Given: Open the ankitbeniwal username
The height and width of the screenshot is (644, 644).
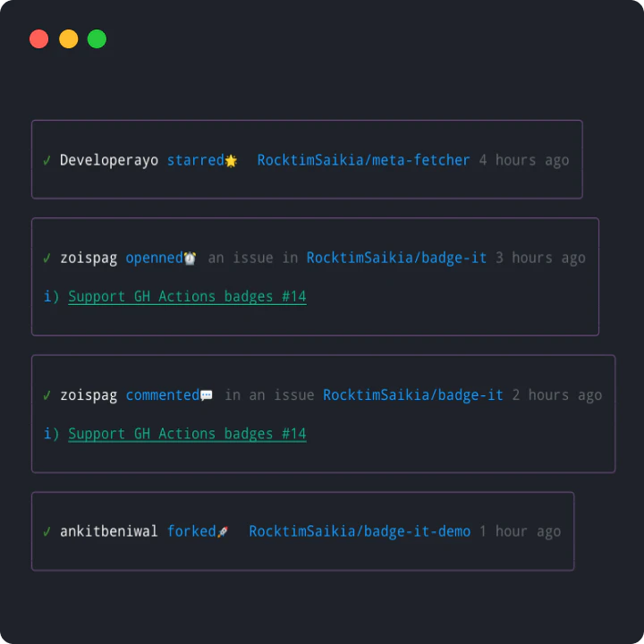Looking at the screenshot, I should (109, 531).
